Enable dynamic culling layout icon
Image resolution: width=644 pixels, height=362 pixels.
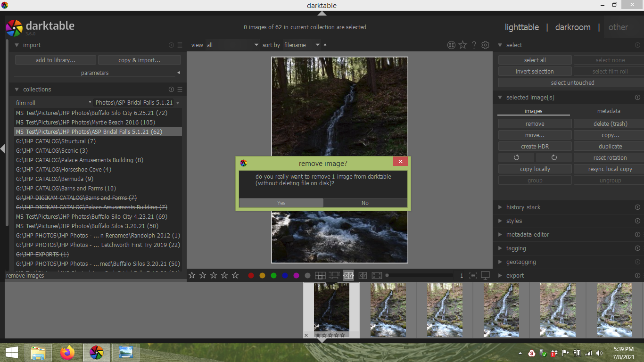[x=363, y=276]
